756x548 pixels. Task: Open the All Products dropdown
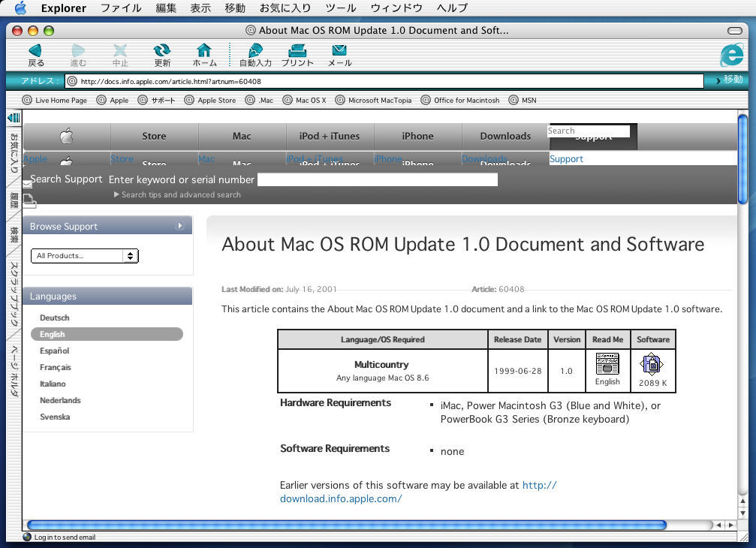(x=85, y=256)
